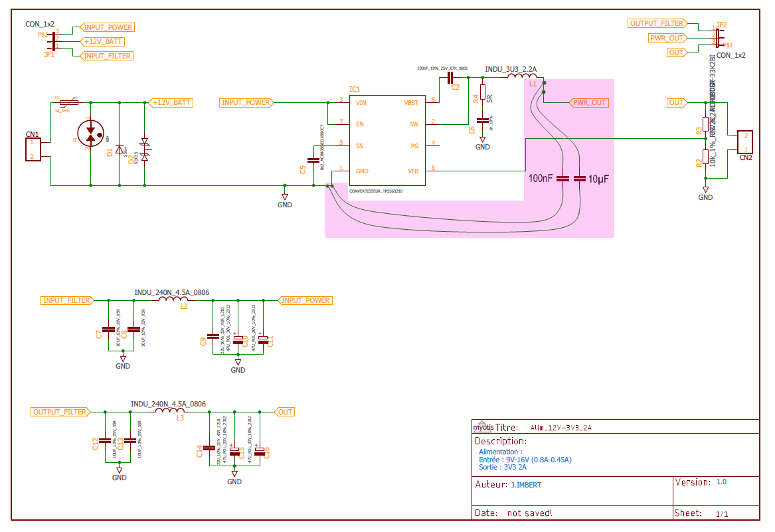Image resolution: width=775 pixels, height=532 pixels.
Task: Select polarized capacitor C16 symbol
Action: [x=260, y=450]
